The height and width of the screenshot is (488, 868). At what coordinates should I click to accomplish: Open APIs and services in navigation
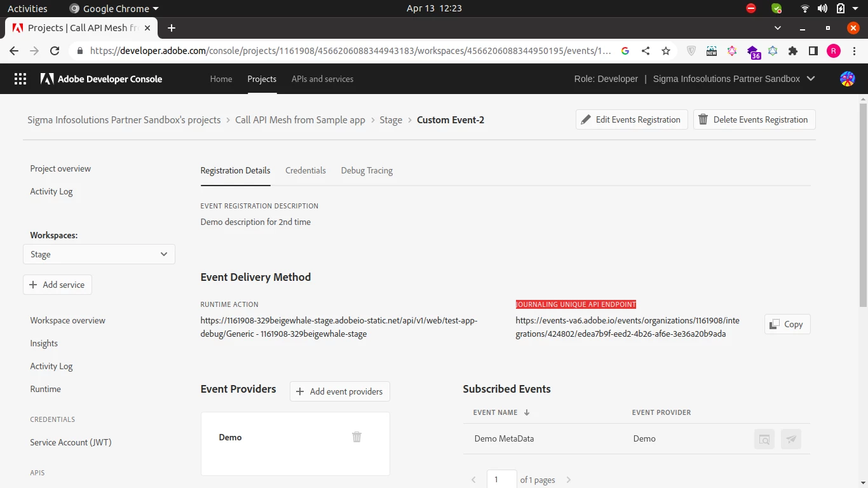tap(322, 79)
